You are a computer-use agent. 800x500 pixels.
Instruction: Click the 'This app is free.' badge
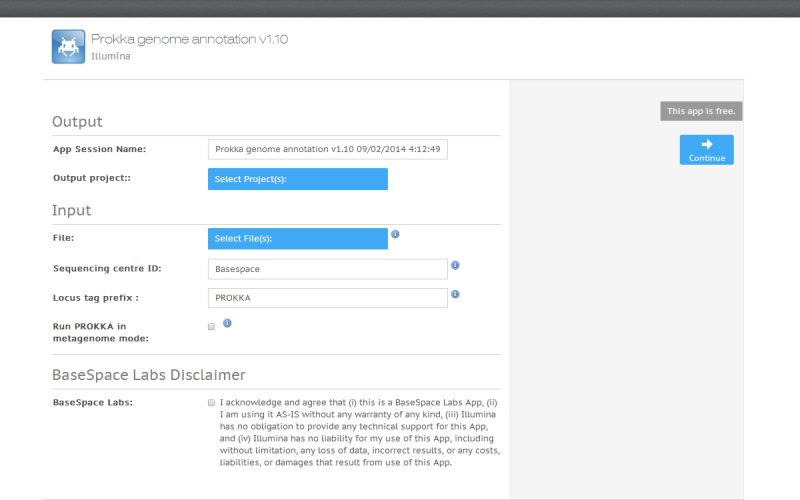(701, 111)
